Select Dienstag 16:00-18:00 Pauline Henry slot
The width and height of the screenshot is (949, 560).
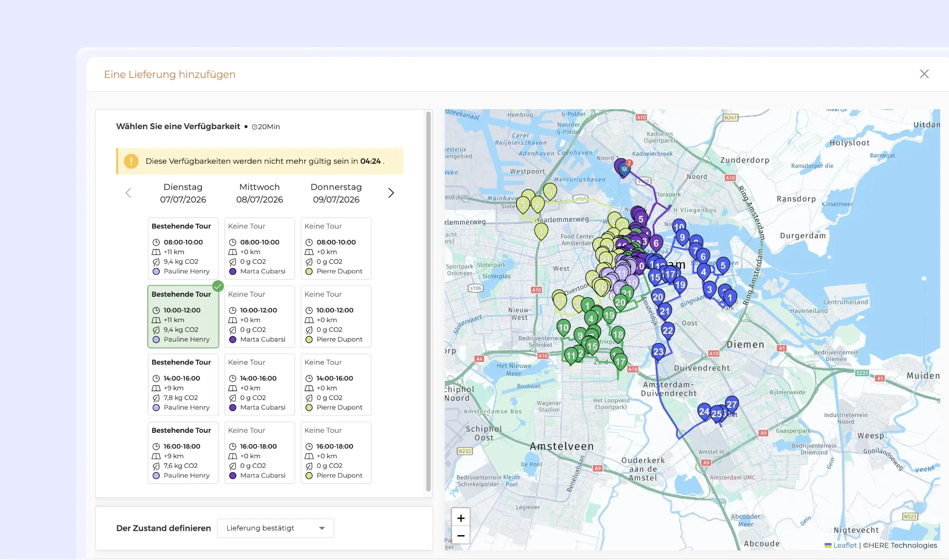[x=183, y=453]
